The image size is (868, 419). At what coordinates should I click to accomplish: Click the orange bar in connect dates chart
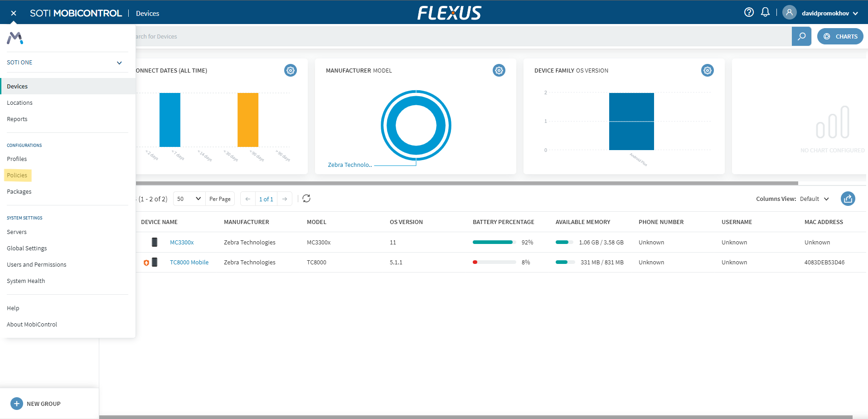click(248, 120)
